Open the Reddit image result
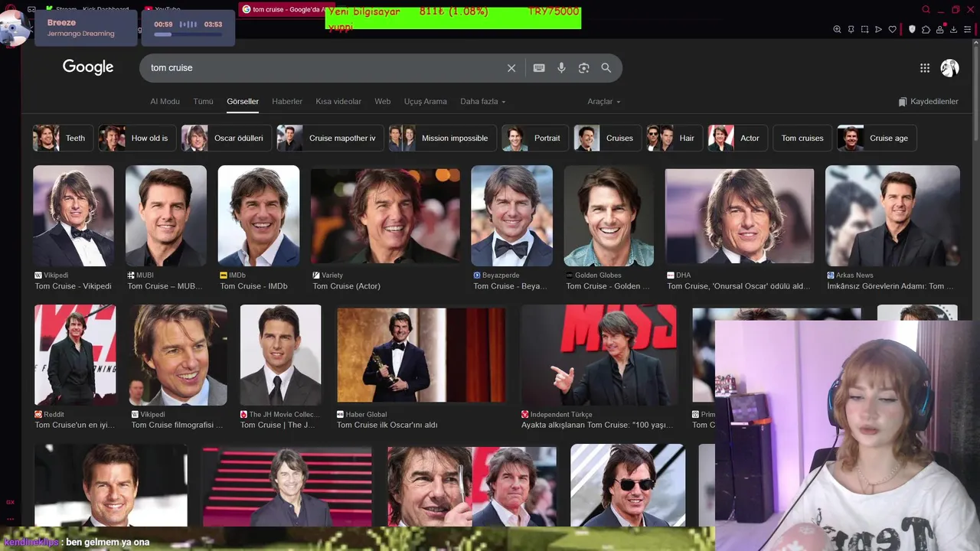 pyautogui.click(x=75, y=355)
